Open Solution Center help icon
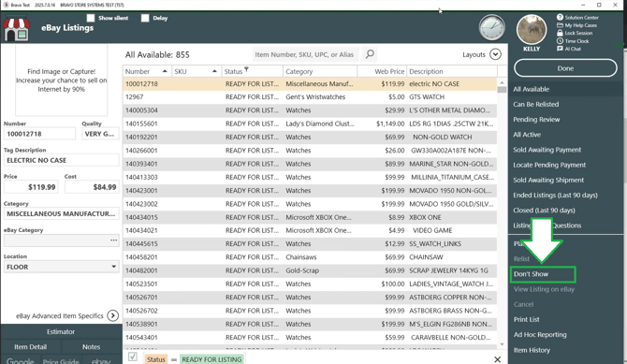 pos(560,17)
